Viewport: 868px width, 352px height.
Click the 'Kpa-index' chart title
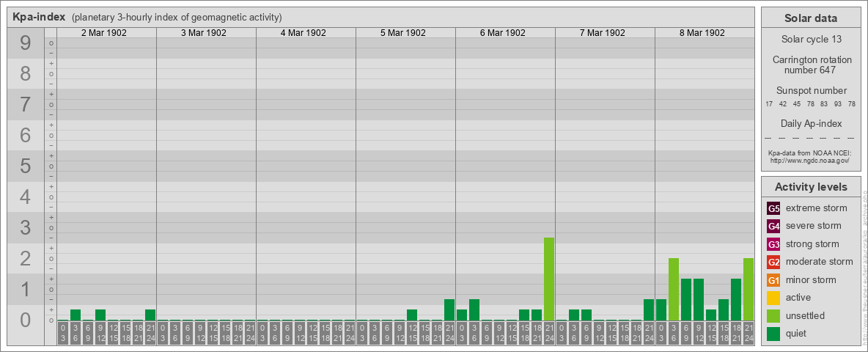[40, 17]
